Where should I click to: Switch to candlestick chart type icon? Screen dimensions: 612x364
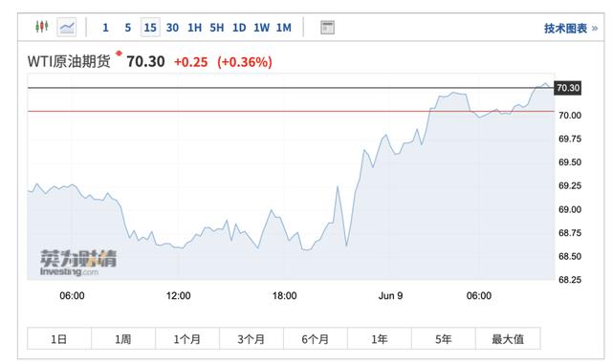[42, 27]
